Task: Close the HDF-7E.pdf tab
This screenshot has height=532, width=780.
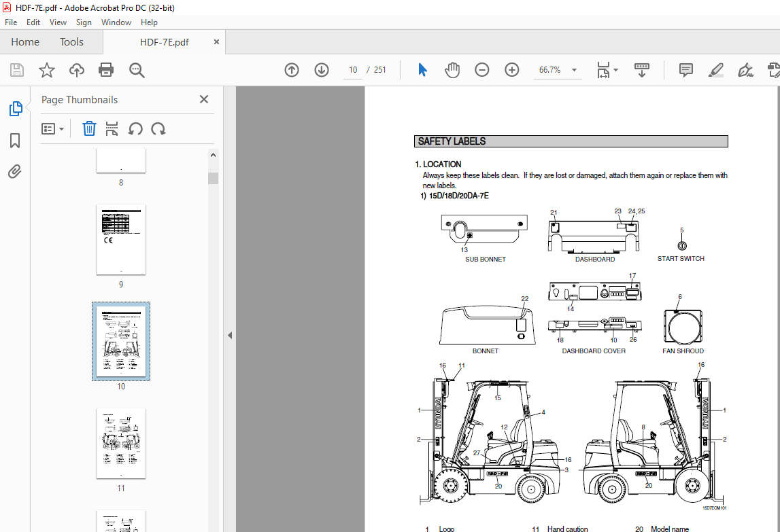Action: 216,41
